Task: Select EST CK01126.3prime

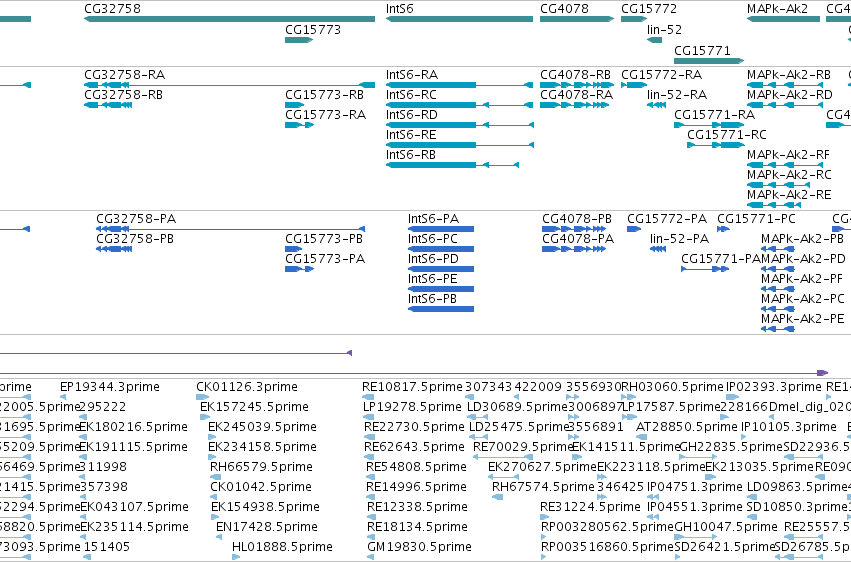Action: coord(202,397)
